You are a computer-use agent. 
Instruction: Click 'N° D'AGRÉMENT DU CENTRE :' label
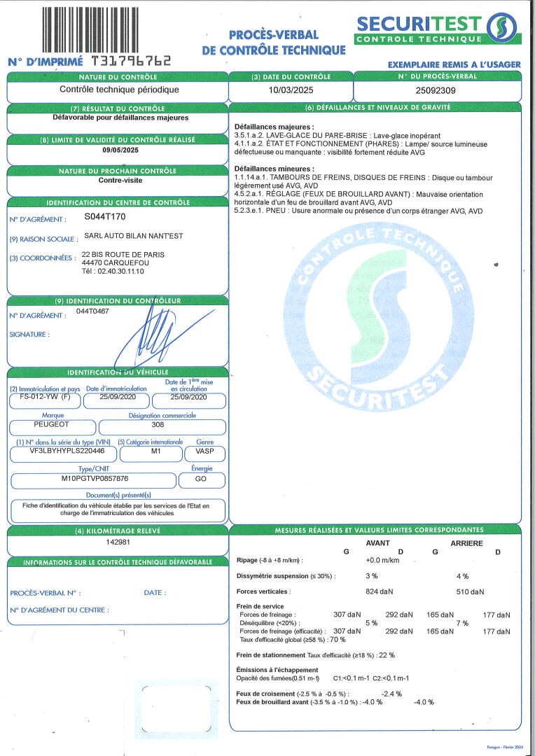[60, 610]
